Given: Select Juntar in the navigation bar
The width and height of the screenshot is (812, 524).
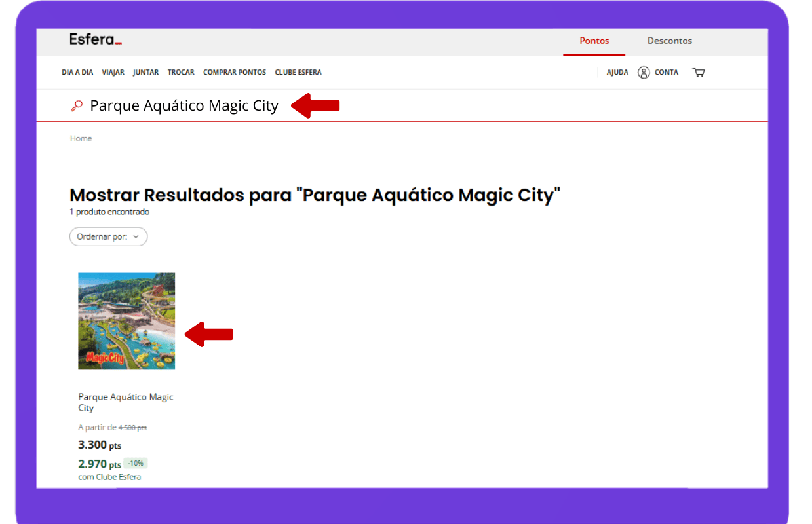Looking at the screenshot, I should (145, 73).
